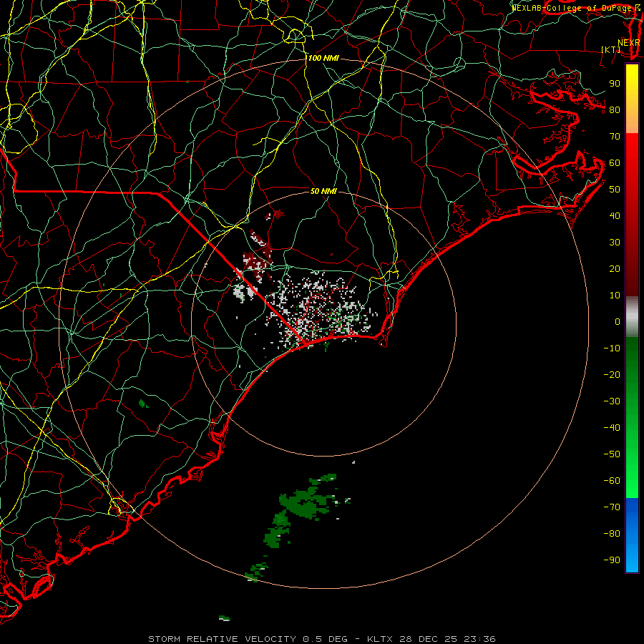Click the 10 value on velocity scale
644x644 pixels.
tap(615, 296)
